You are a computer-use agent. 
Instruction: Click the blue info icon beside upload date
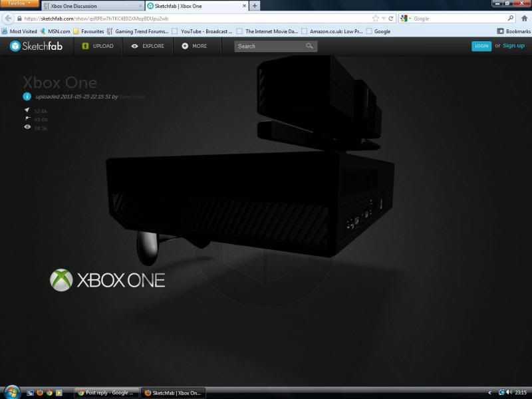[27, 96]
